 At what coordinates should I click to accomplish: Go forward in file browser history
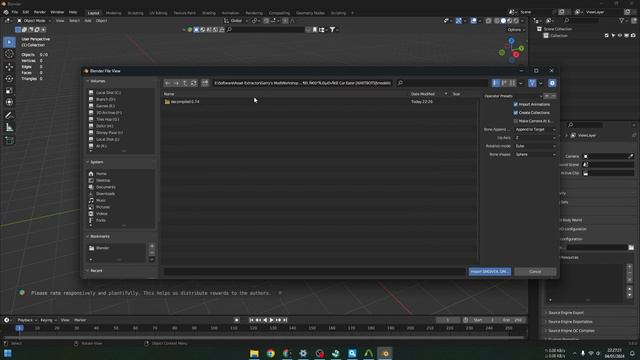(x=176, y=83)
